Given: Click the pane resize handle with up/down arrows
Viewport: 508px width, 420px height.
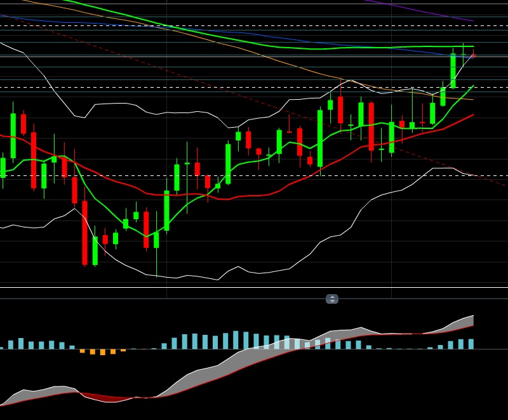Looking at the screenshot, I should point(332,299).
